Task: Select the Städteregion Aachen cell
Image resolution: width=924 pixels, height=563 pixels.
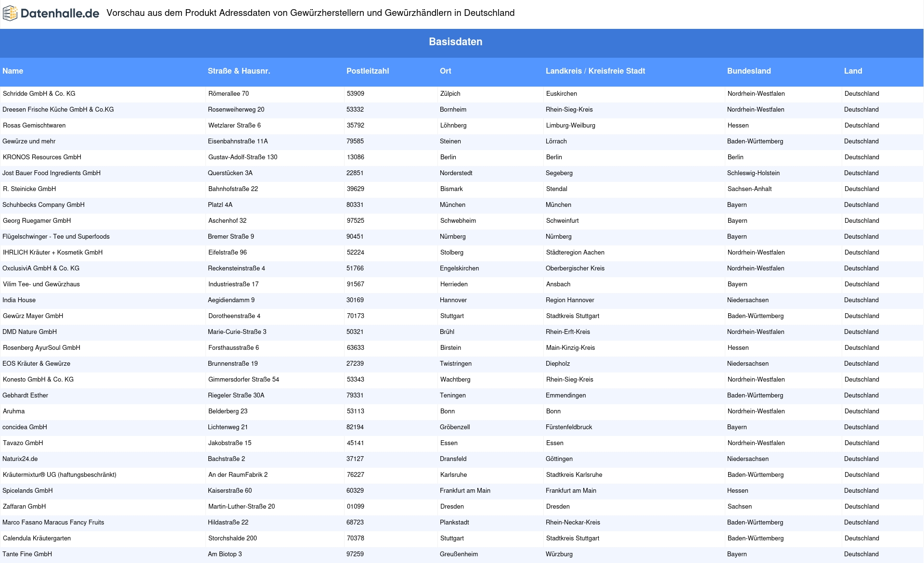Action: (575, 253)
